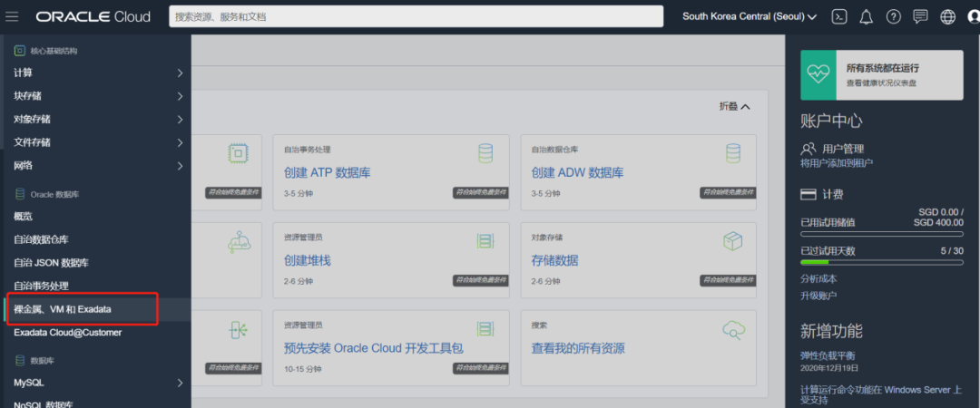Open 查看我的所有资源 link
The width and height of the screenshot is (980, 408).
click(578, 348)
